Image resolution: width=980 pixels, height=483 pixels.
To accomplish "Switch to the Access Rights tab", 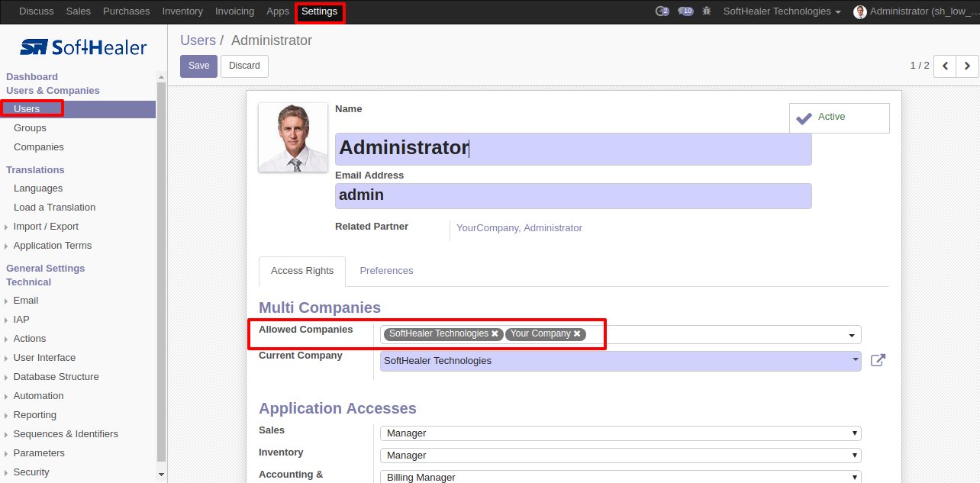I will click(x=302, y=271).
